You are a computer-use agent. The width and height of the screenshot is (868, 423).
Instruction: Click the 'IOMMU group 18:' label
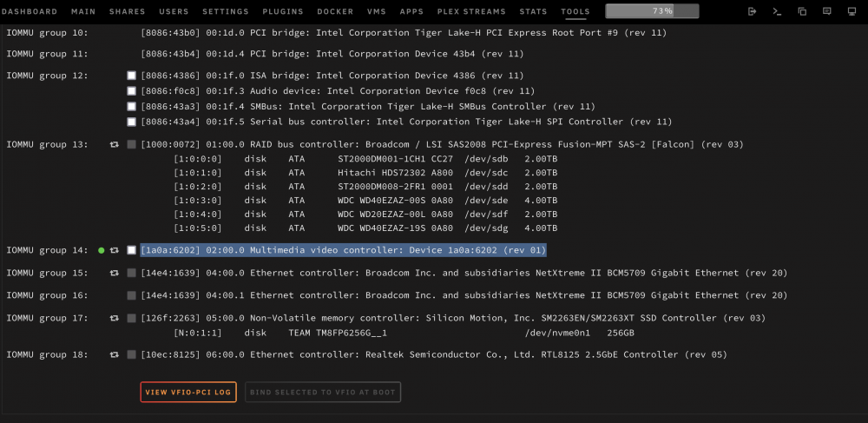tap(47, 354)
